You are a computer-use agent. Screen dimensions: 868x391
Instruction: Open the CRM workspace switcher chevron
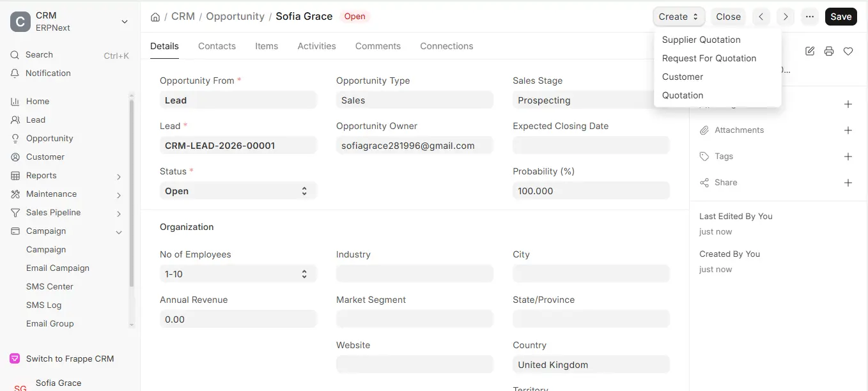coord(125,22)
